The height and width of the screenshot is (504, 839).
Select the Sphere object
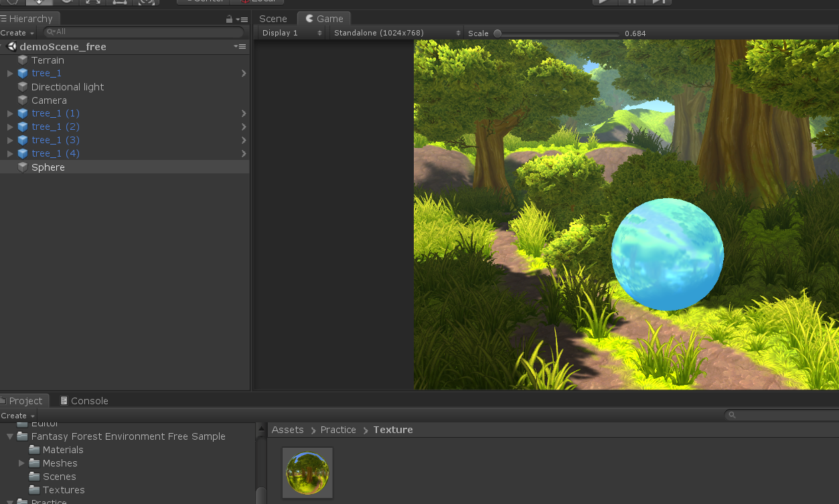coord(125,167)
